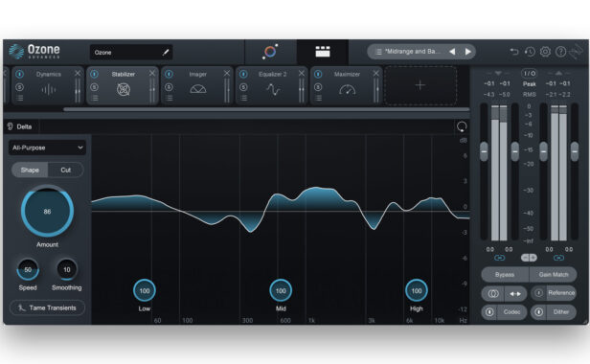Select the Dynamics module waveform icon
590x364 pixels.
49,90
